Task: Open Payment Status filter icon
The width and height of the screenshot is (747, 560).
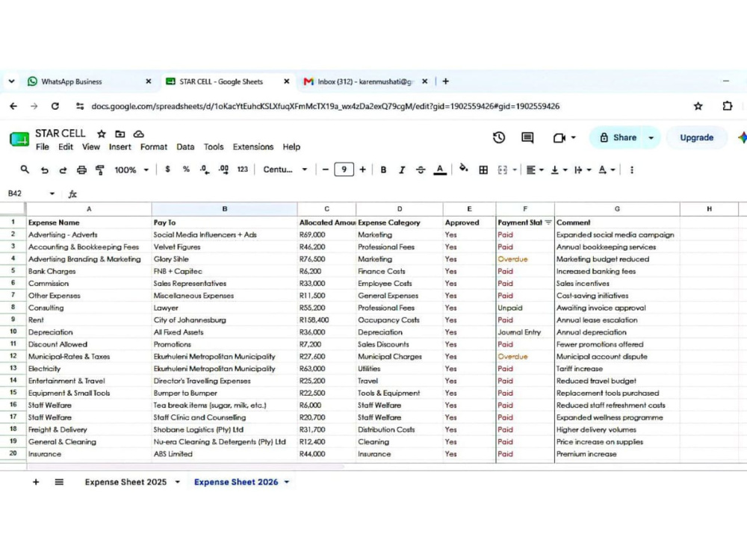Action: pyautogui.click(x=548, y=223)
